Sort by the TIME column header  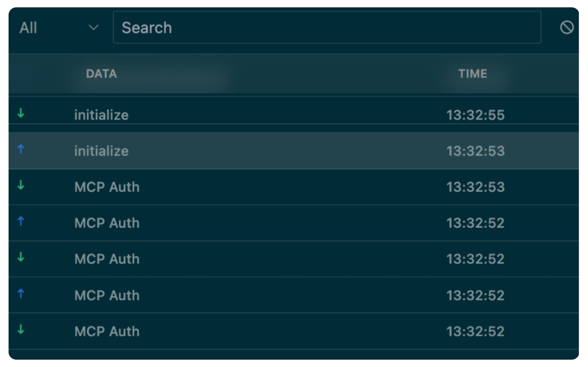[x=473, y=74]
